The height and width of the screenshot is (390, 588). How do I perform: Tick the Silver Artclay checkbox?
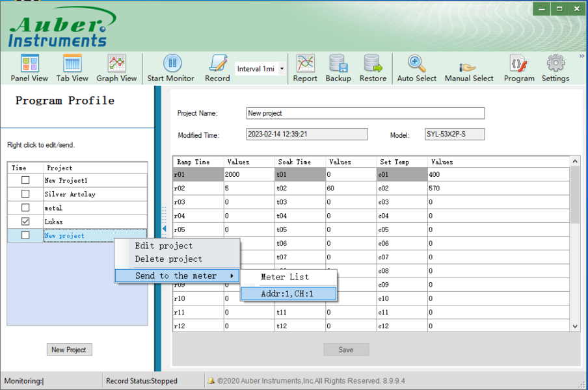[25, 194]
